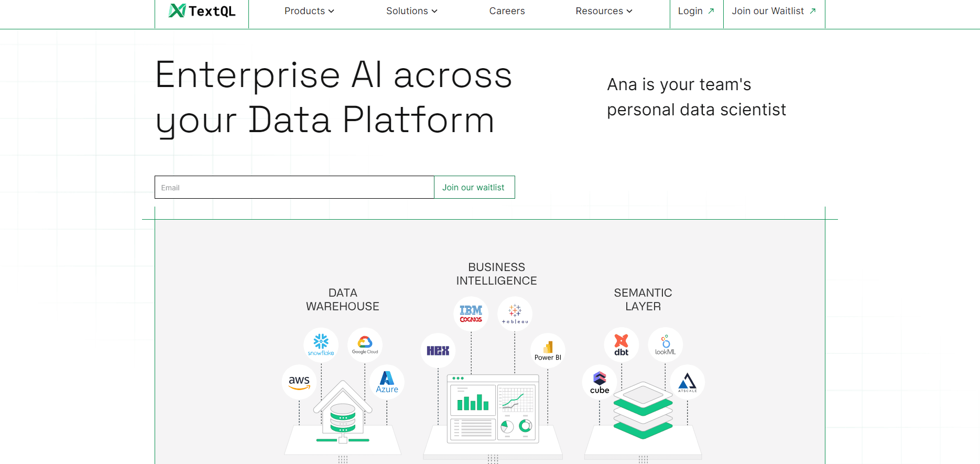Image resolution: width=980 pixels, height=464 pixels.
Task: Click the BUSINESS INTELLIGENCE heading
Action: pyautogui.click(x=496, y=274)
